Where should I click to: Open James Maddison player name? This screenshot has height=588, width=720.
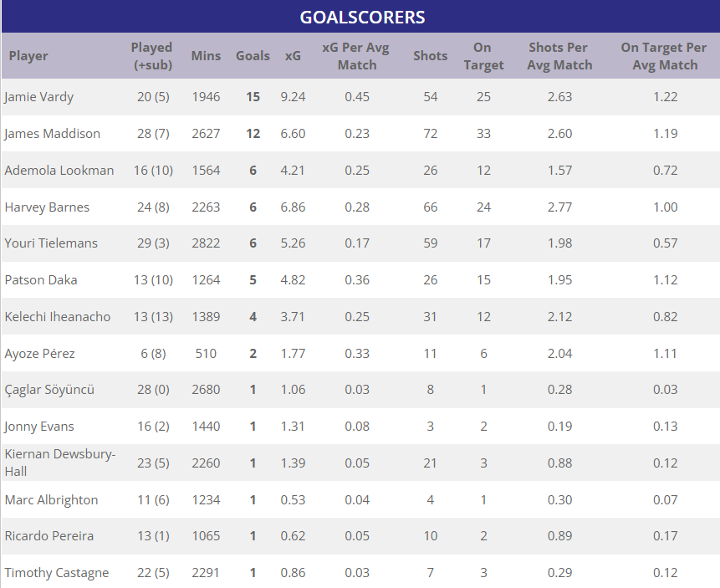53,134
